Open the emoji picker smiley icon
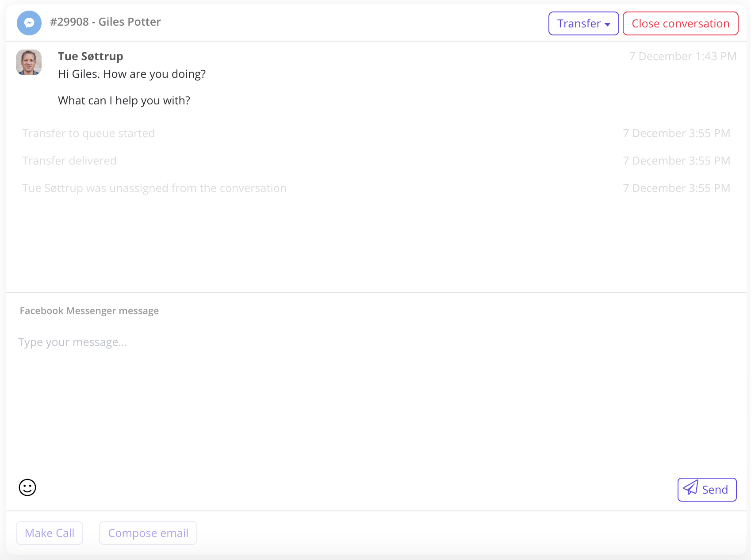 tap(27, 487)
